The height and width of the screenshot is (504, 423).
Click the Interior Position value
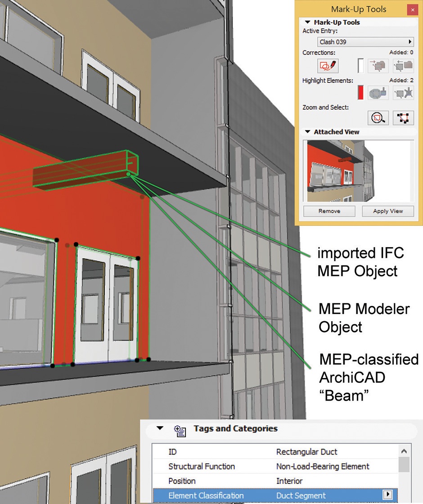point(289,481)
